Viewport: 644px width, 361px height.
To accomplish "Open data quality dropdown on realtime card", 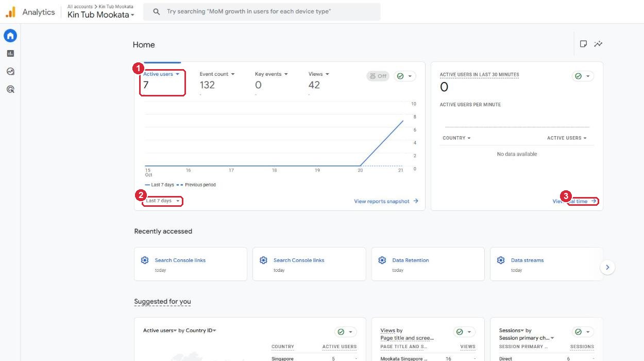I will point(583,76).
